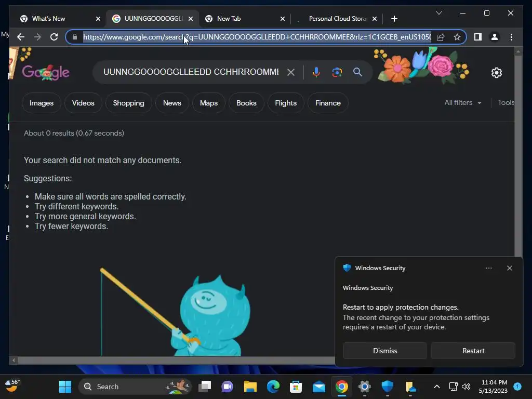Submit search with magnifier icon
Screen dimensions: 532x399
click(x=357, y=72)
